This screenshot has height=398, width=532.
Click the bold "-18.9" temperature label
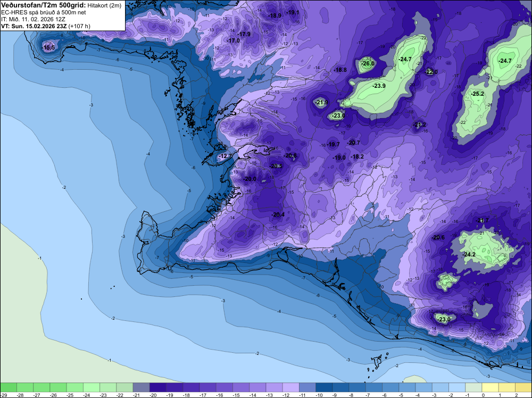point(275,15)
